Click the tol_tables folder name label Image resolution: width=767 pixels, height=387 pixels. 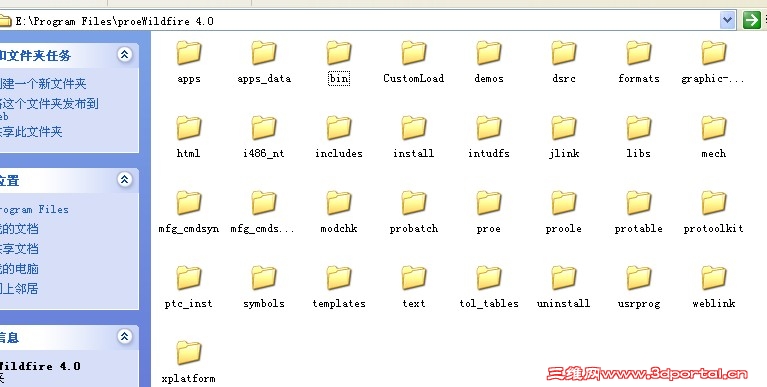(489, 303)
